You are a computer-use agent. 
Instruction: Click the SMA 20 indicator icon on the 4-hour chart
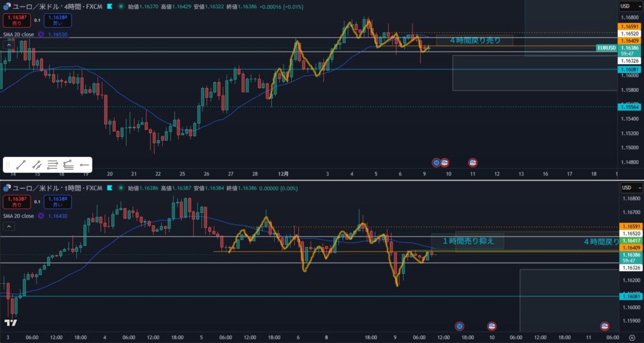point(41,35)
